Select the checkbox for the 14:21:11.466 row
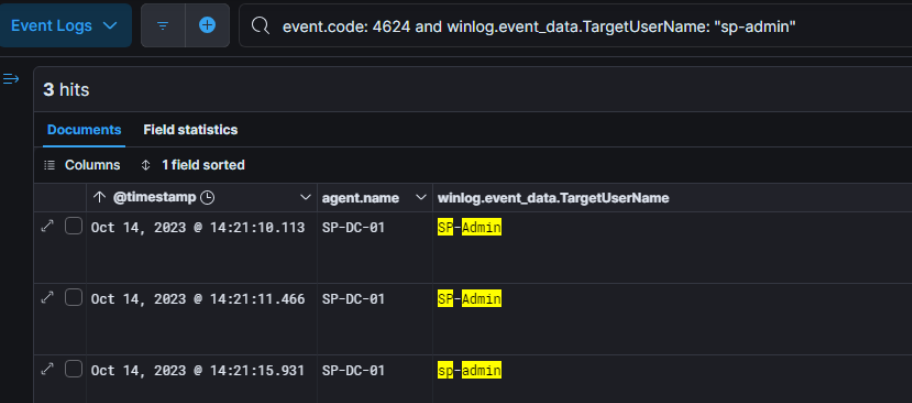This screenshot has height=403, width=912. (73, 298)
